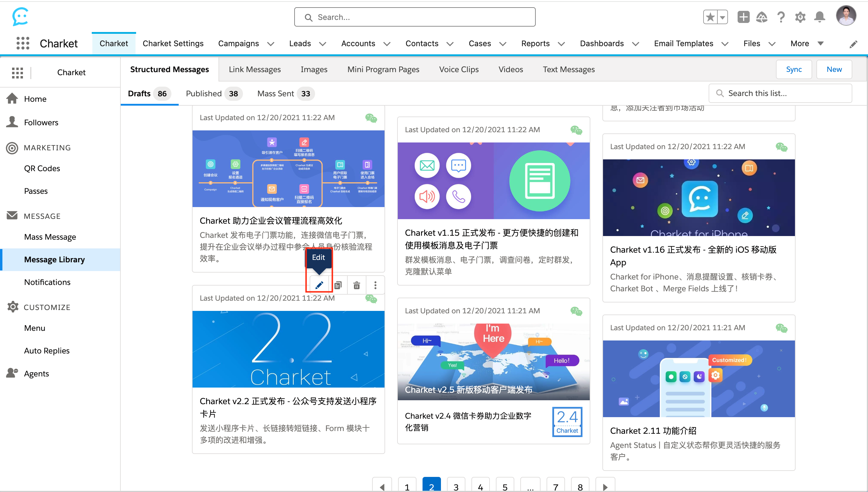
Task: Open the favorites star icon
Action: 710,17
